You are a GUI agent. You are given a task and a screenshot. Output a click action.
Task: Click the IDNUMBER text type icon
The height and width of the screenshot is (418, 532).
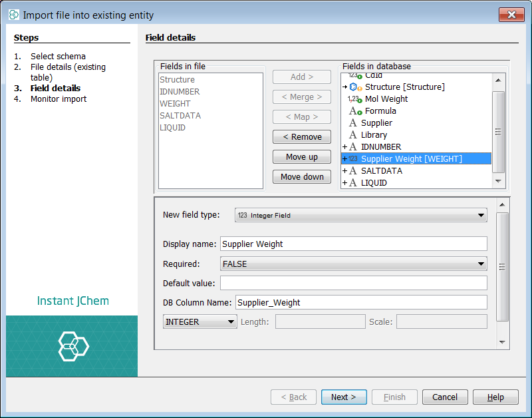[353, 147]
